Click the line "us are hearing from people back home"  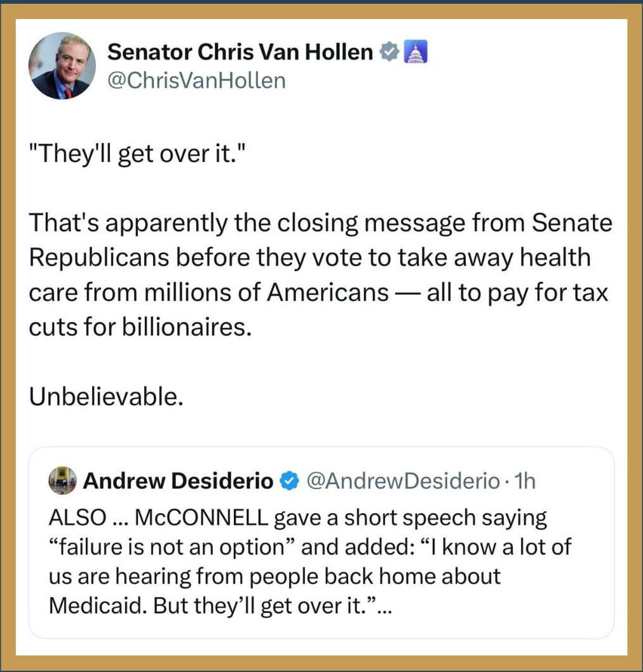[274, 576]
